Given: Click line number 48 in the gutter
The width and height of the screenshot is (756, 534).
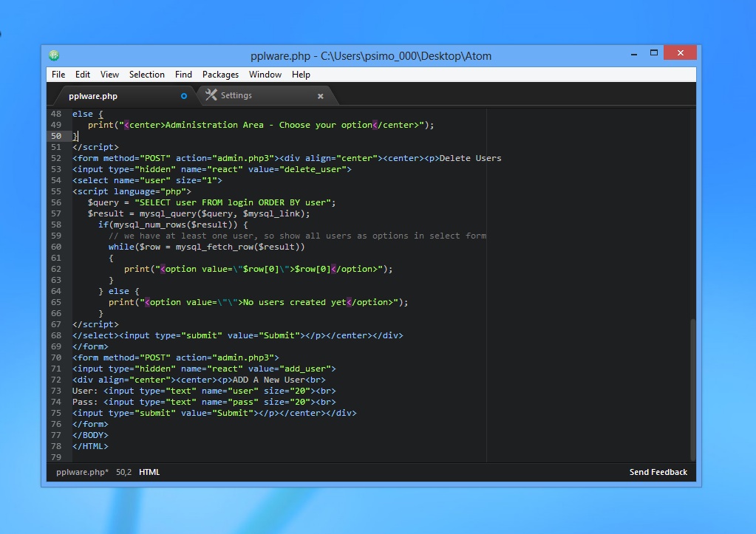Looking at the screenshot, I should click(56, 114).
